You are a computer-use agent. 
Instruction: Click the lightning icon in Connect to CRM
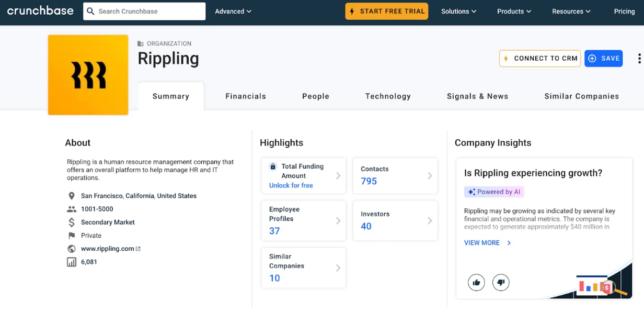[507, 58]
